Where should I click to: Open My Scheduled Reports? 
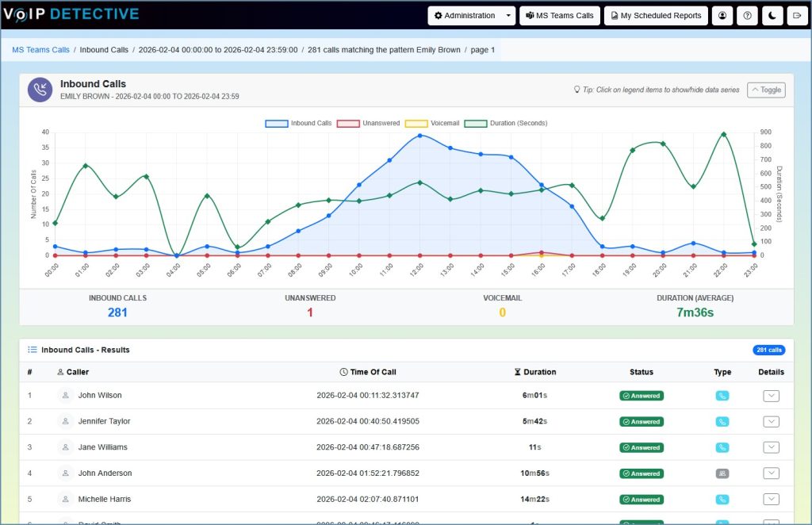(x=656, y=15)
